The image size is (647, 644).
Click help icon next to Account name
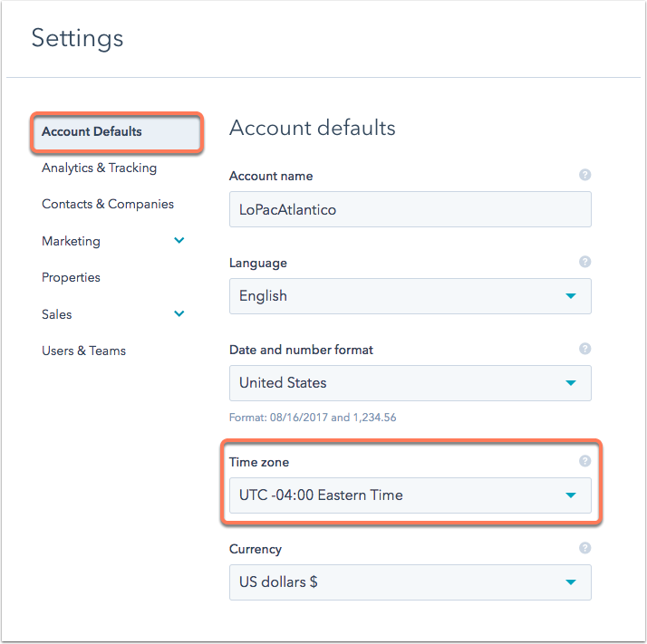pyautogui.click(x=584, y=175)
